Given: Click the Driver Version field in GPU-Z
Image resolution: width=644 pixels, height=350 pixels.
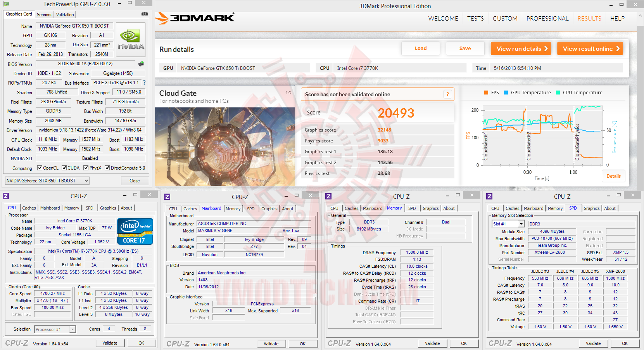Looking at the screenshot, I should pos(90,130).
